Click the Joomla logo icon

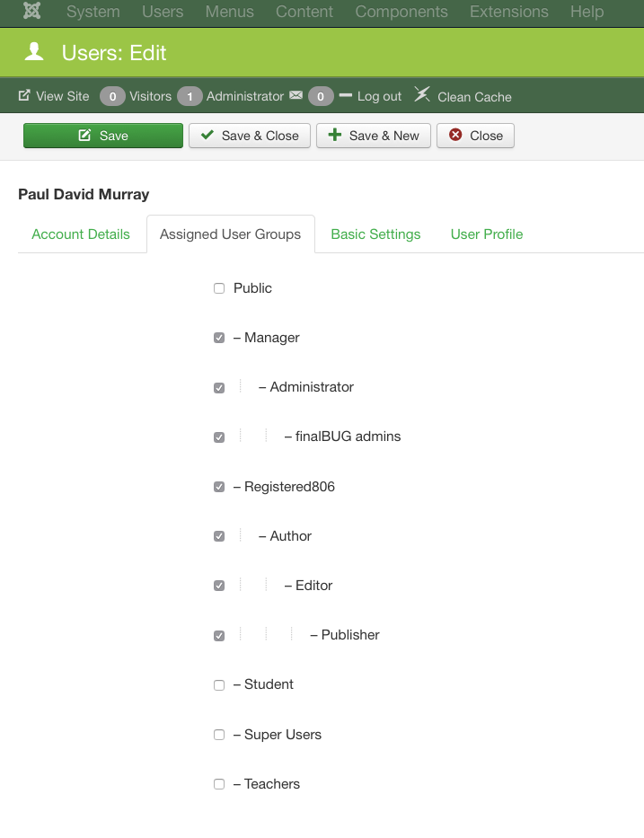click(32, 12)
